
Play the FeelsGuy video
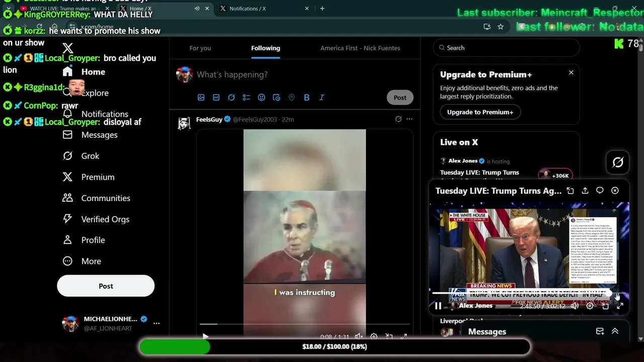[205, 336]
